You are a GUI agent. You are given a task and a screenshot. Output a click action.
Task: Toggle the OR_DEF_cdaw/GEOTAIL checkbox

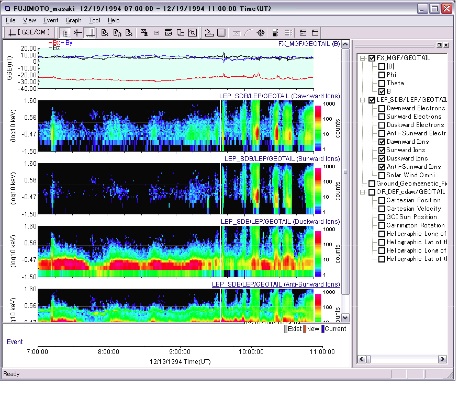pyautogui.click(x=372, y=192)
